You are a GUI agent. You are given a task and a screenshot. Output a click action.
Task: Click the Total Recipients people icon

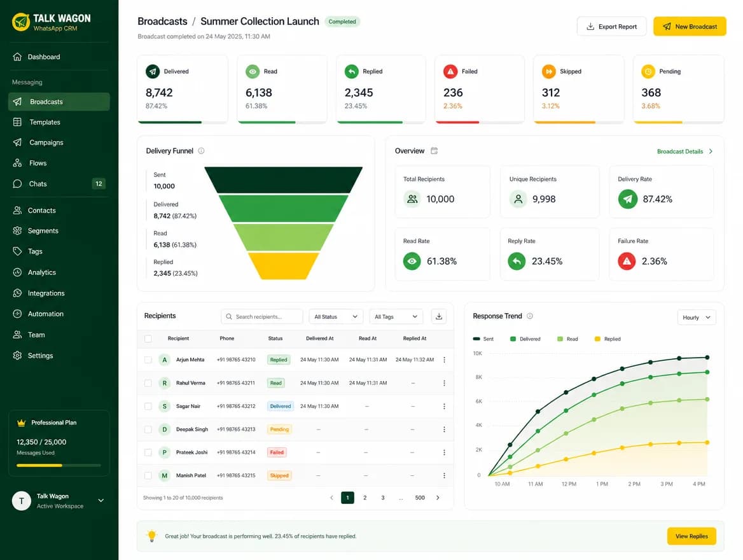coord(412,199)
